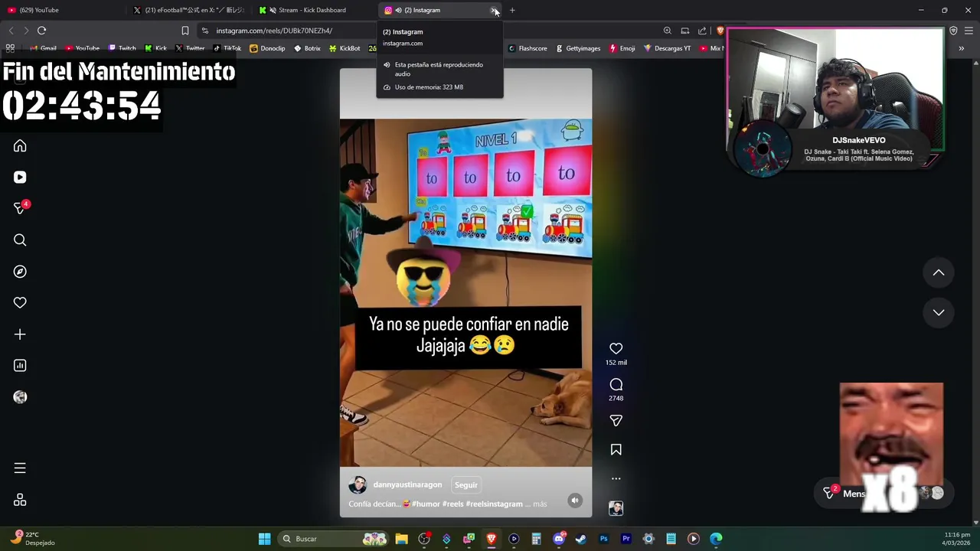The width and height of the screenshot is (980, 551).
Task: Open the zoom magnifier in the address bar
Action: pyautogui.click(x=668, y=31)
